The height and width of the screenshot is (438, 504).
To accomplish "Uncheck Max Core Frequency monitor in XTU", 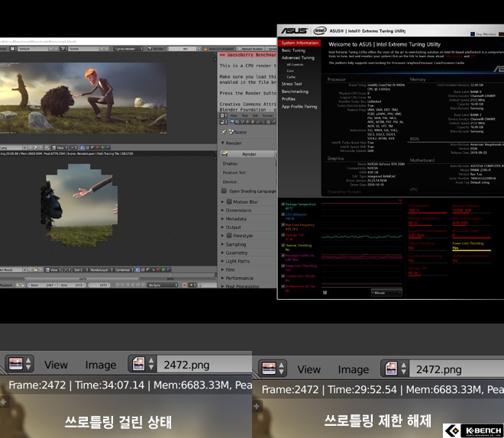I will click(x=283, y=225).
